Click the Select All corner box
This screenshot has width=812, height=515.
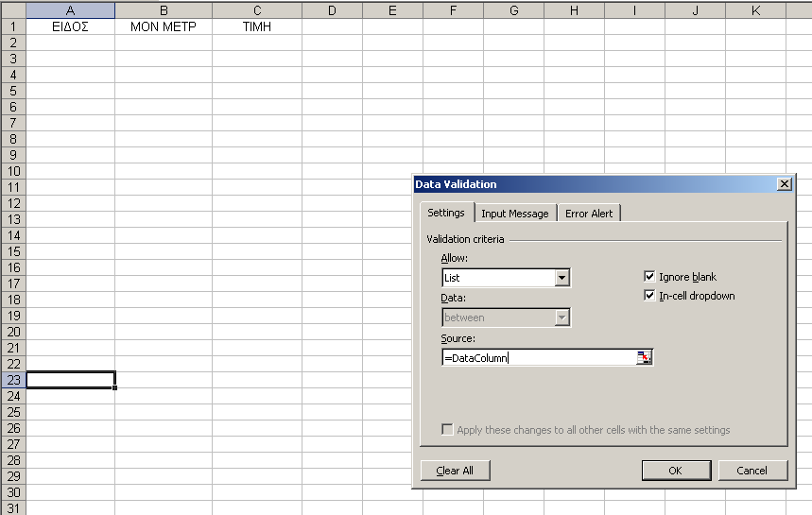[x=12, y=10]
